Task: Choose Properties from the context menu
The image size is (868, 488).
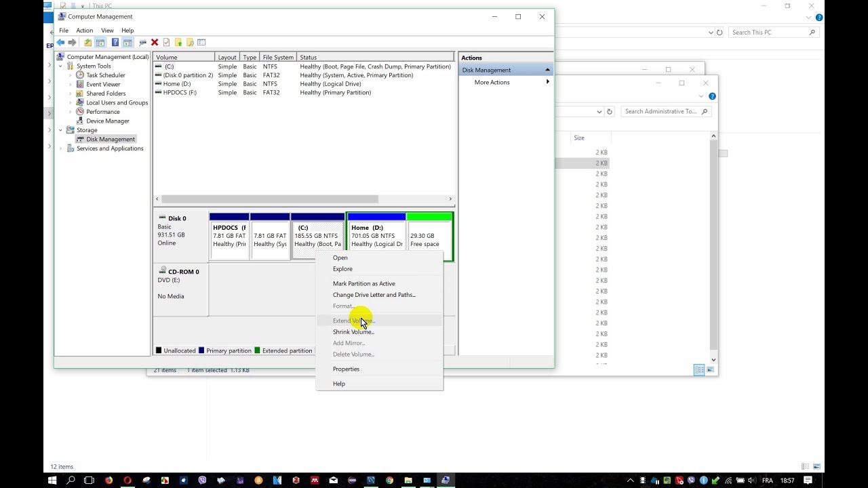Action: click(x=380, y=369)
